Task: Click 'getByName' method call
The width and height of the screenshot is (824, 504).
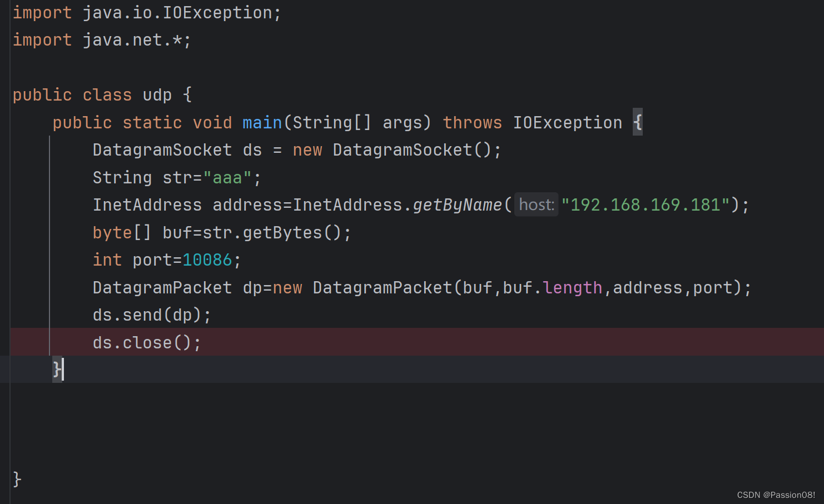Action: click(x=458, y=205)
